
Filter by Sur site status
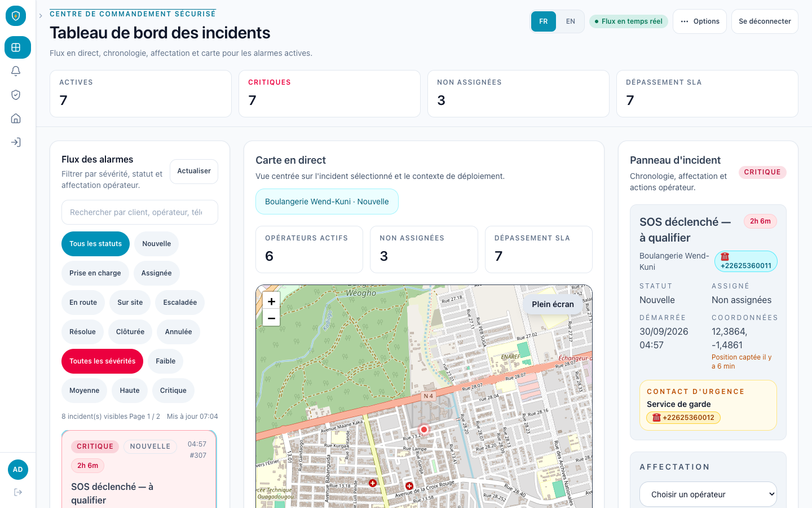click(130, 303)
